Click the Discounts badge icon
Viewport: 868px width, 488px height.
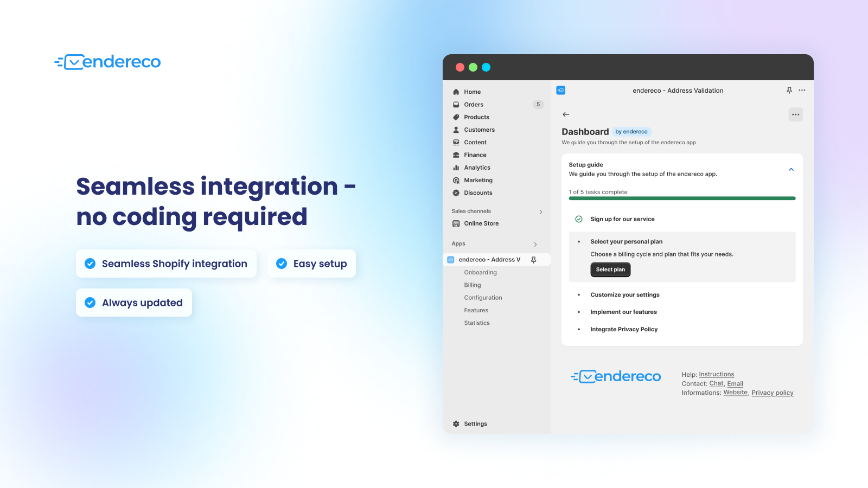click(456, 193)
